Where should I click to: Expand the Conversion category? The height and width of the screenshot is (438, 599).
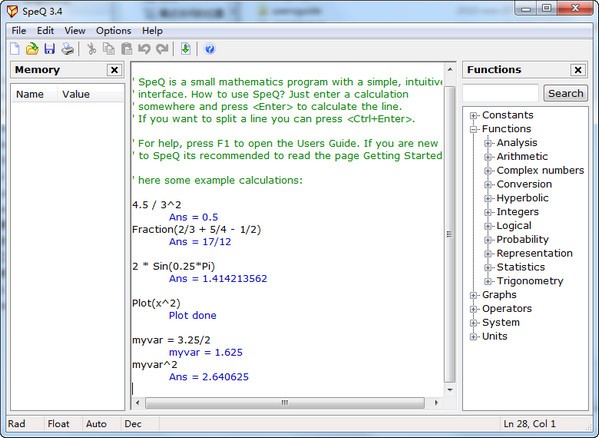[488, 184]
